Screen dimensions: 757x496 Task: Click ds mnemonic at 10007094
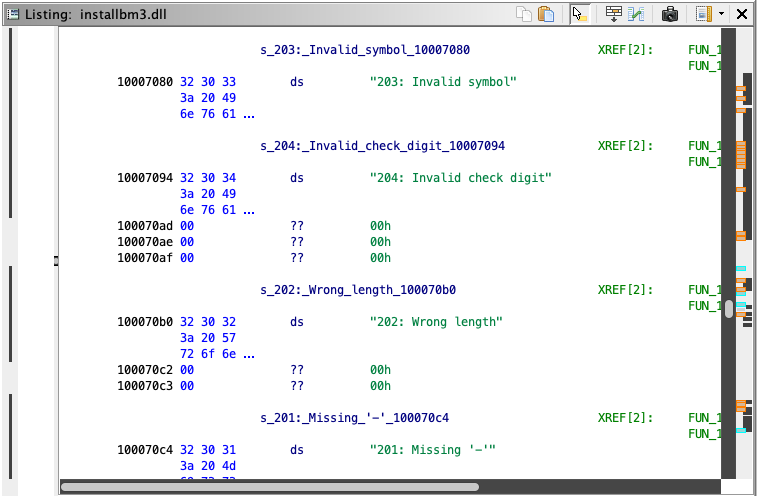(297, 178)
